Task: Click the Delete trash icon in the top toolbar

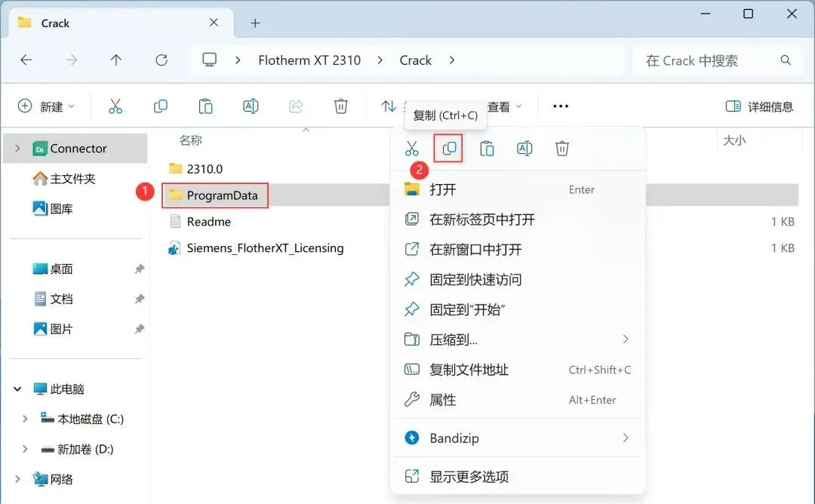Action: 340,106
